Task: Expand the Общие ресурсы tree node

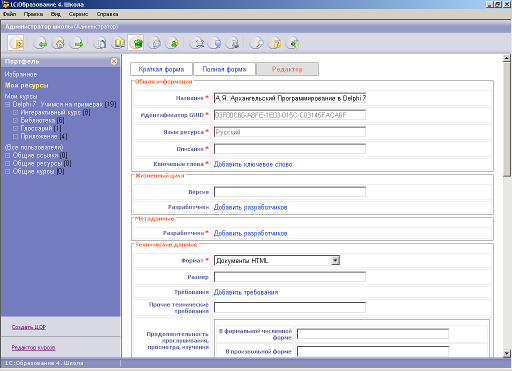Action: tap(8, 163)
